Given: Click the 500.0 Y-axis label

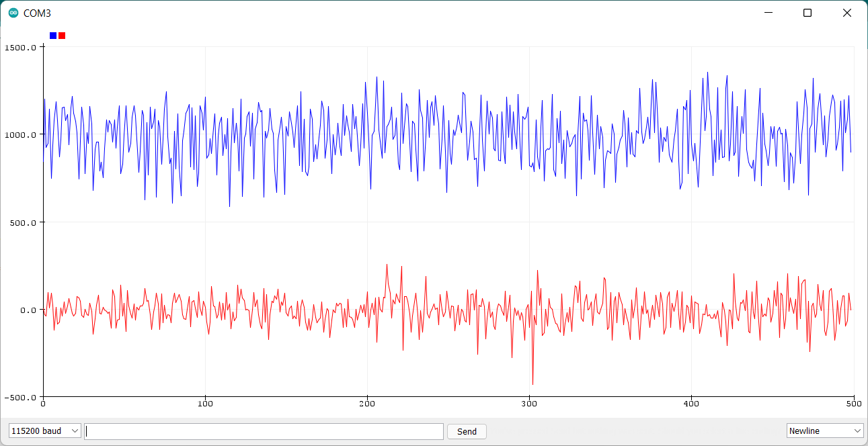Looking at the screenshot, I should (23, 222).
